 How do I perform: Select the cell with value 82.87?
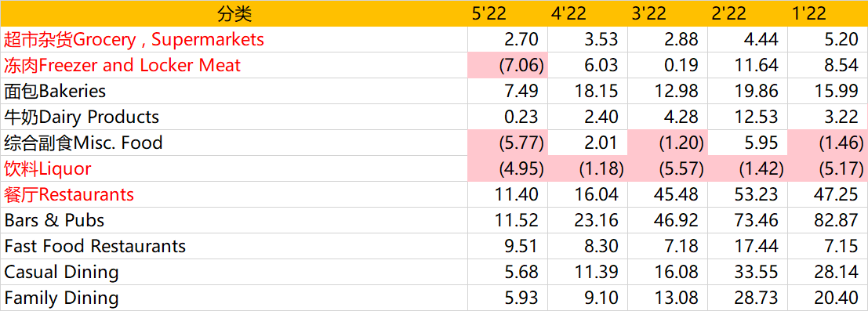tap(828, 220)
